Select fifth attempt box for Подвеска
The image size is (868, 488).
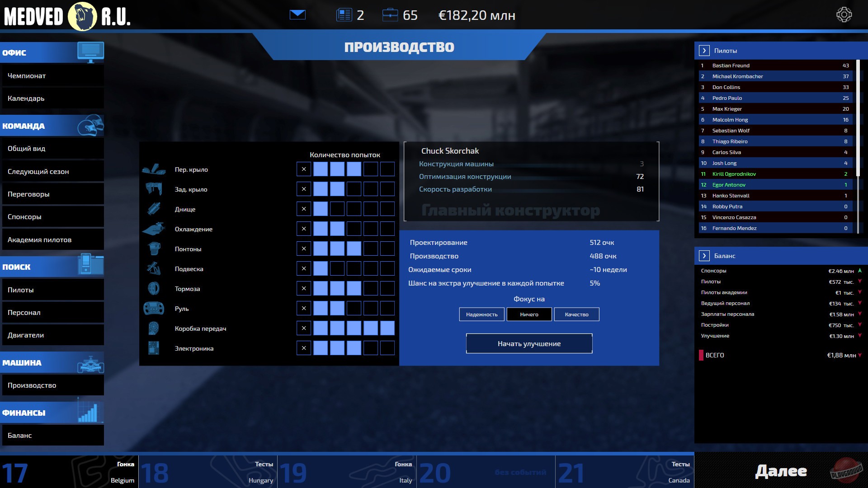pyautogui.click(x=371, y=269)
